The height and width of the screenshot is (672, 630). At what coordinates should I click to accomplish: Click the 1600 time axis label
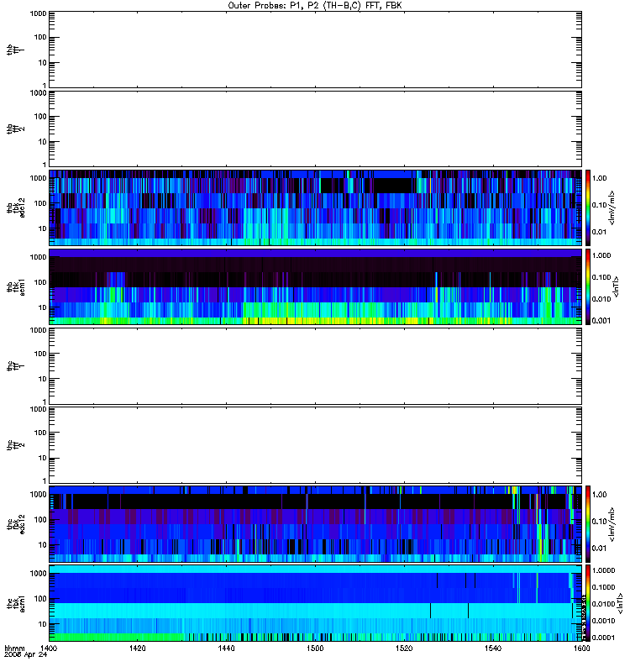581,648
